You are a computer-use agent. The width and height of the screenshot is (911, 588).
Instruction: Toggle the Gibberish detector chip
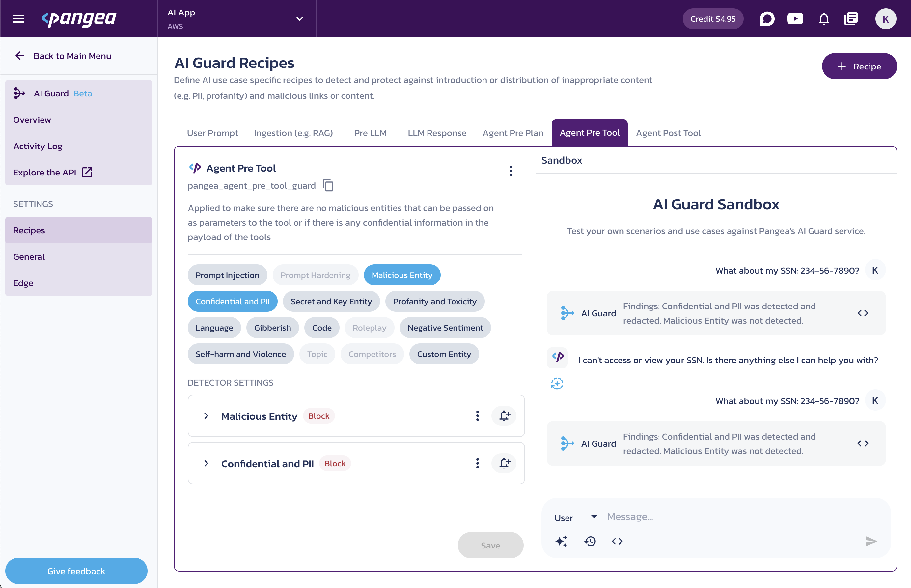click(x=272, y=328)
